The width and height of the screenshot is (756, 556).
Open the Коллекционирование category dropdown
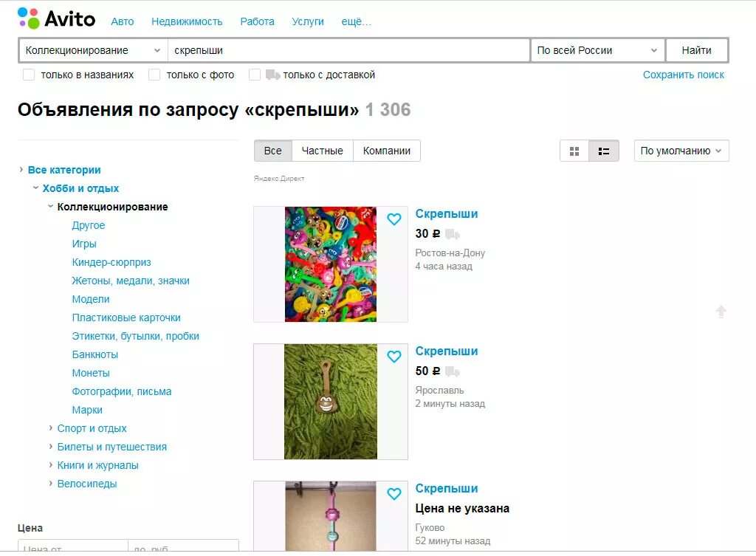coord(93,51)
